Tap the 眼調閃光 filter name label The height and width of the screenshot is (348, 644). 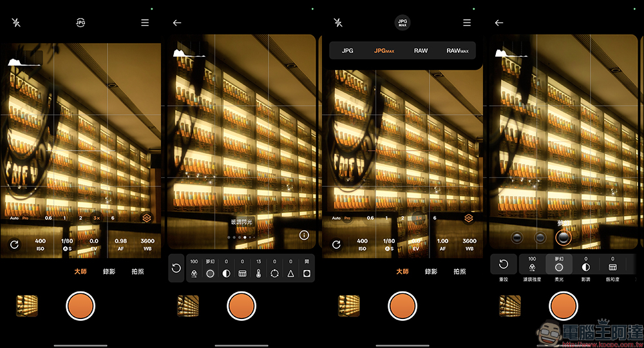click(x=242, y=222)
